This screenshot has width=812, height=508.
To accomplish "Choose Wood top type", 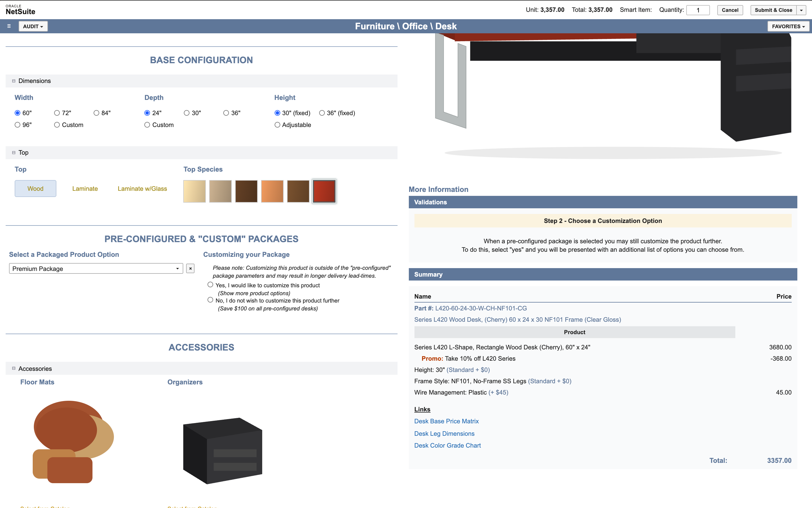I will pyautogui.click(x=36, y=189).
